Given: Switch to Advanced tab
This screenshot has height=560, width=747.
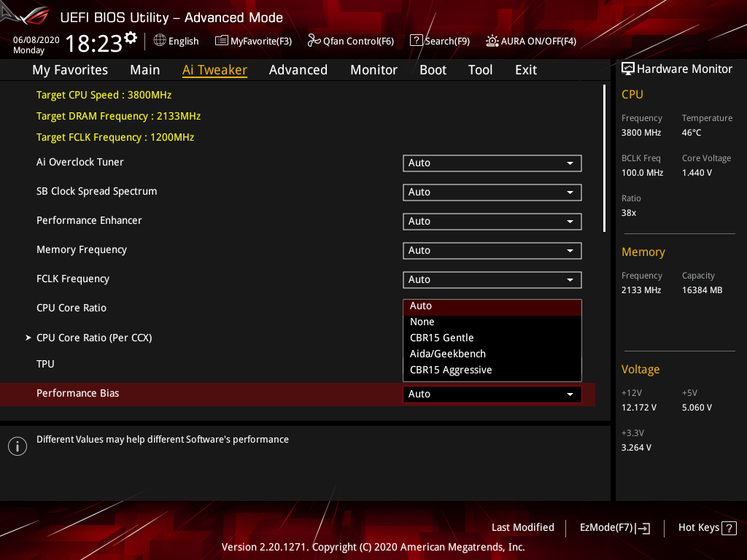Looking at the screenshot, I should (298, 70).
